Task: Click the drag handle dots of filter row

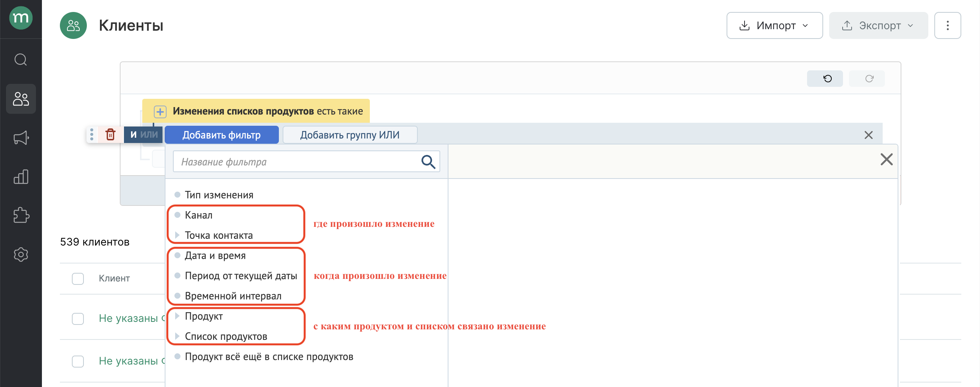Action: coord(92,135)
